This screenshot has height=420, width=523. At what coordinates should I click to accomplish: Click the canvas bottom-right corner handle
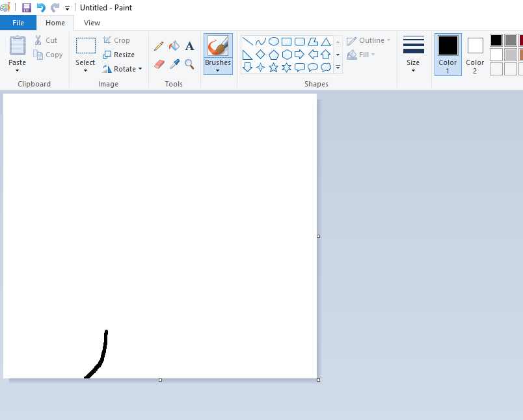(318, 380)
